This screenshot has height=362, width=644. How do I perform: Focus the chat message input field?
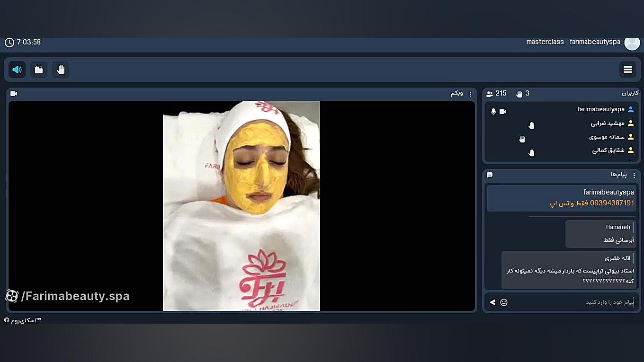[572, 302]
